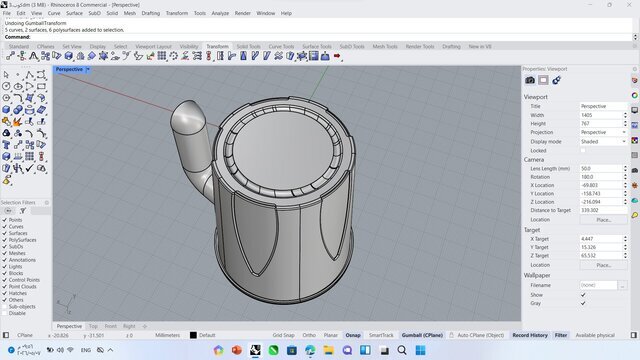Click the Polar Array circle icon

tap(174, 56)
